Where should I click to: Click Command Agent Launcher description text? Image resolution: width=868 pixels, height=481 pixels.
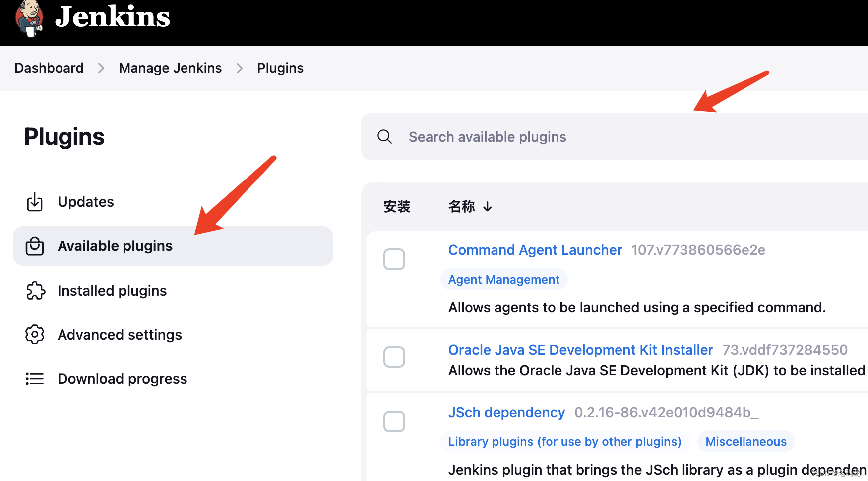pyautogui.click(x=637, y=308)
